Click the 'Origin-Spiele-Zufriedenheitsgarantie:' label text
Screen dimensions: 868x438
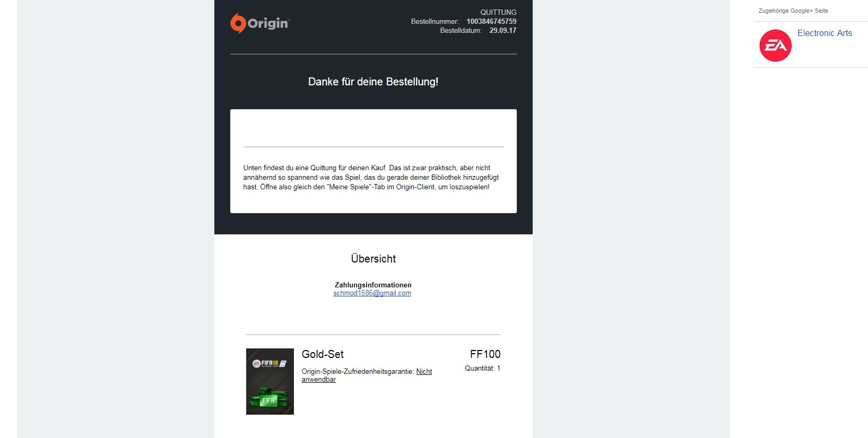[x=358, y=371]
